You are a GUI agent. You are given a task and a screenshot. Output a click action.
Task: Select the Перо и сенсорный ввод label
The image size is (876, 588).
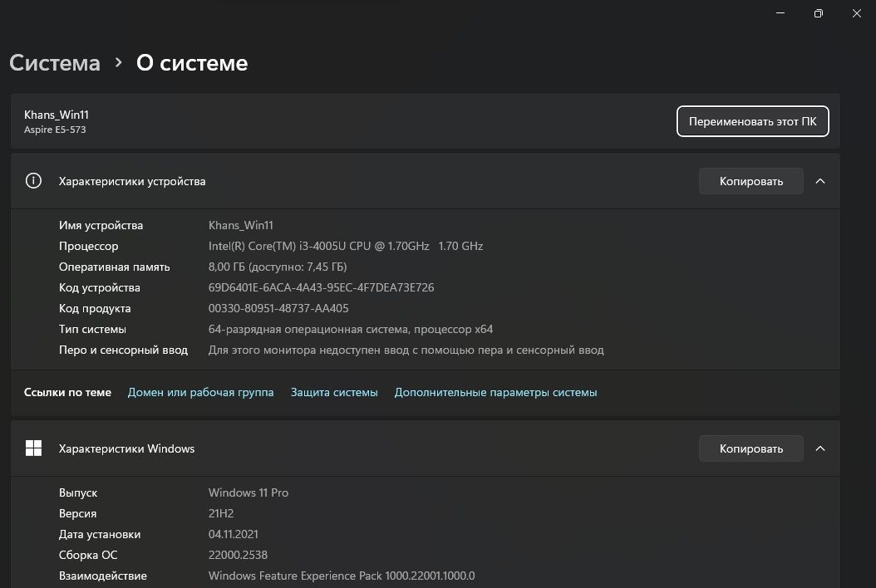(124, 350)
